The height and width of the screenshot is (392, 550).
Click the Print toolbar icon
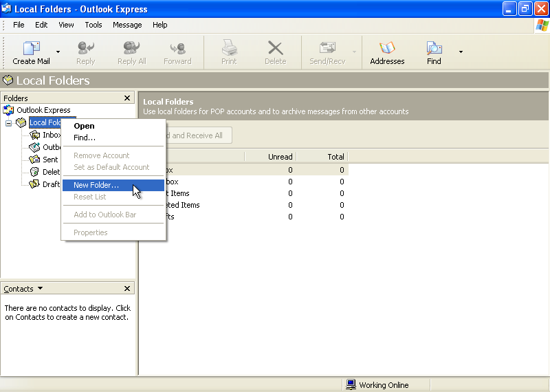point(229,48)
